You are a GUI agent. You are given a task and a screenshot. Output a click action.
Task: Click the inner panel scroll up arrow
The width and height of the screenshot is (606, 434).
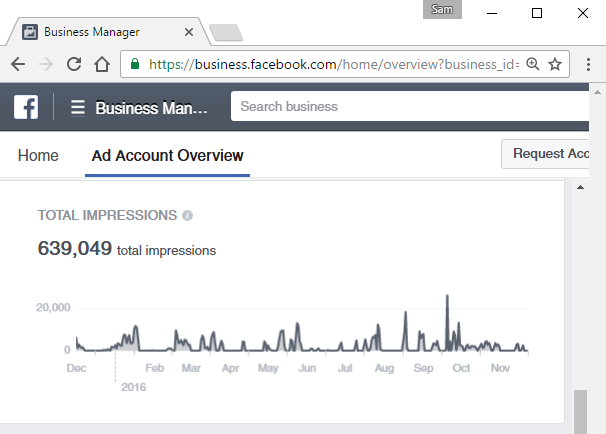click(580, 187)
